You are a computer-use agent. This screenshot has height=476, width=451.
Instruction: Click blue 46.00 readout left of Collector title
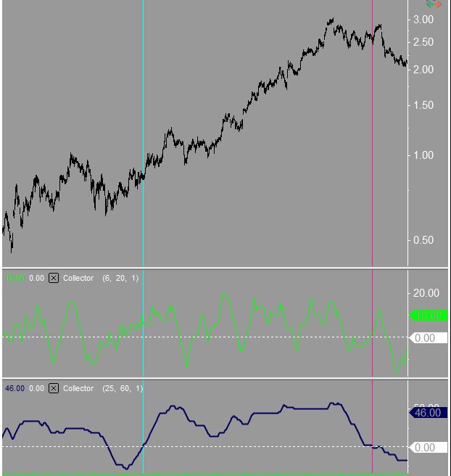pyautogui.click(x=15, y=388)
